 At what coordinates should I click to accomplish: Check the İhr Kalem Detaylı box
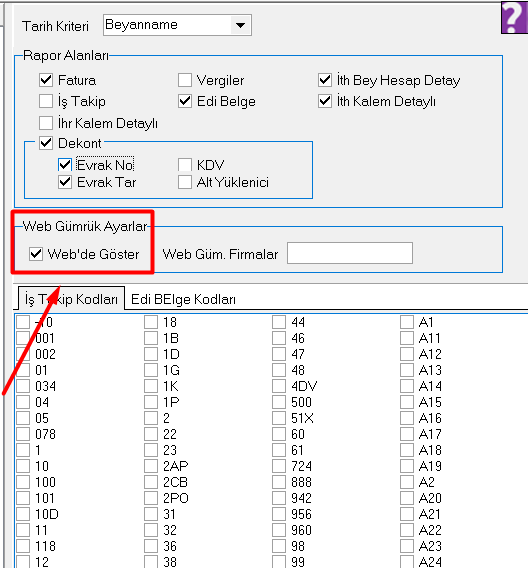click(46, 123)
